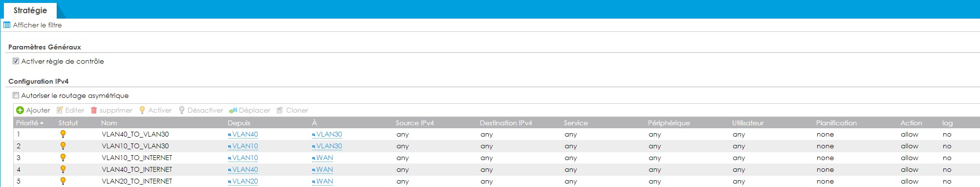Enable Autoriser le routage asymétrique checkbox
980x187 pixels.
(x=16, y=95)
